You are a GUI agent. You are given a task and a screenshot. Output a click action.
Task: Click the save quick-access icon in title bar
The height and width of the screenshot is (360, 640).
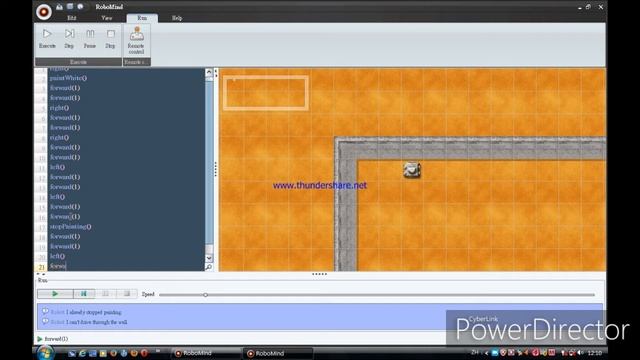click(x=70, y=7)
